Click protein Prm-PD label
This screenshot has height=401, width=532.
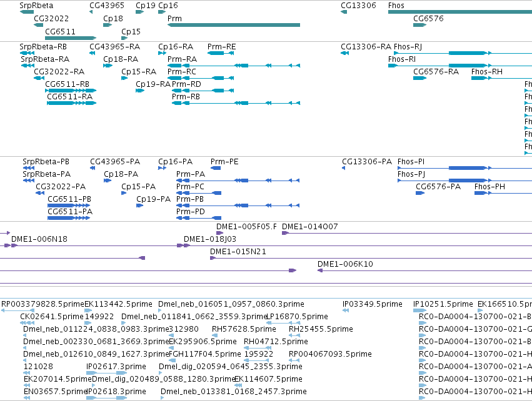191,212
